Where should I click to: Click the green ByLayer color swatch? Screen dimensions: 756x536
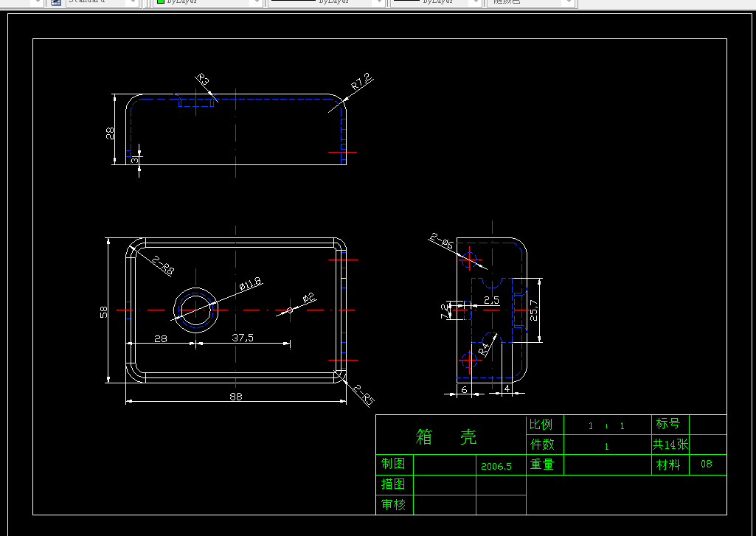pyautogui.click(x=161, y=1)
